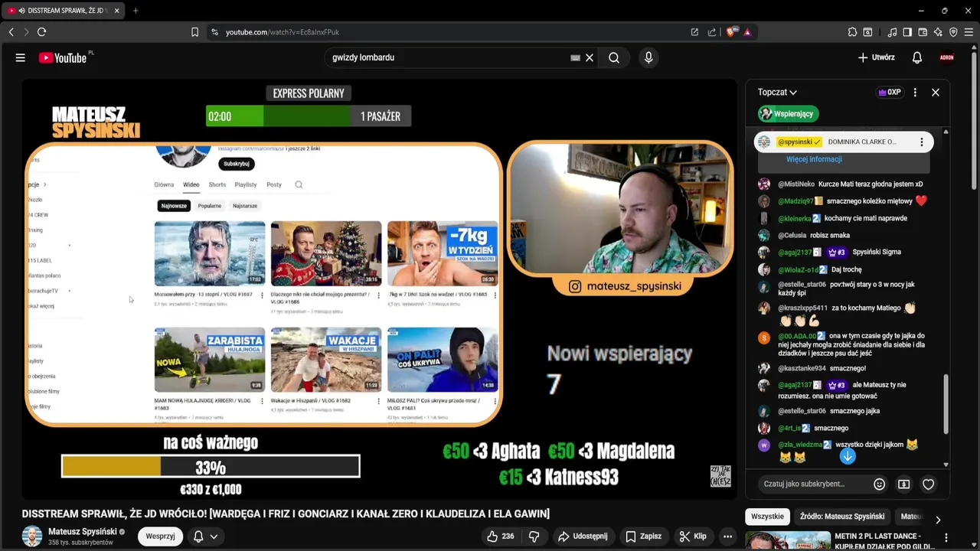Open the extensions puzzle icon

pyautogui.click(x=852, y=32)
